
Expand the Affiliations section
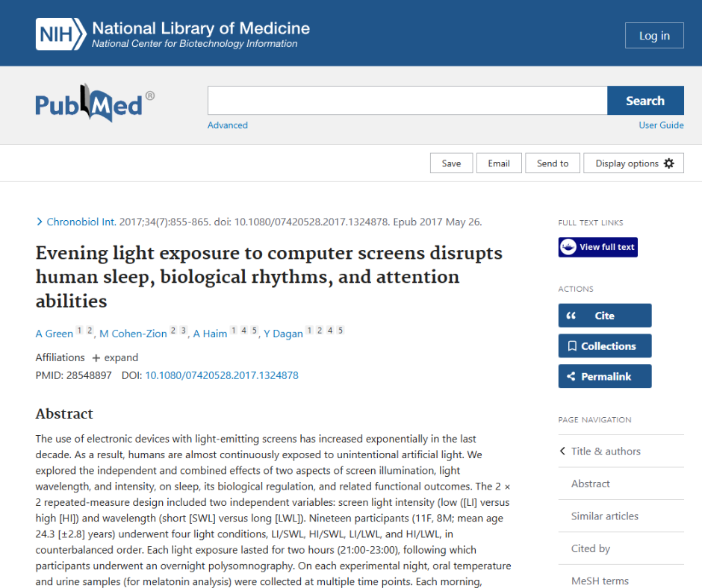[x=115, y=357]
